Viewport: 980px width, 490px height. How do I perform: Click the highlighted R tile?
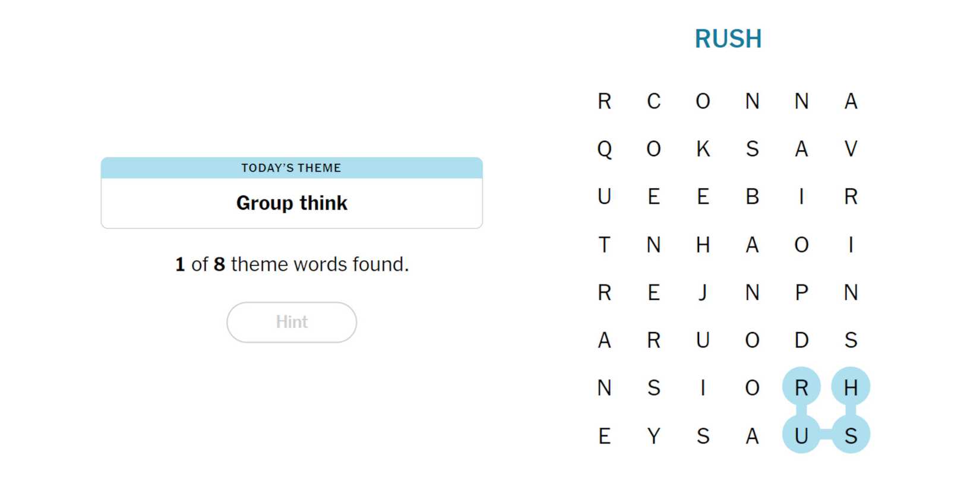click(801, 388)
